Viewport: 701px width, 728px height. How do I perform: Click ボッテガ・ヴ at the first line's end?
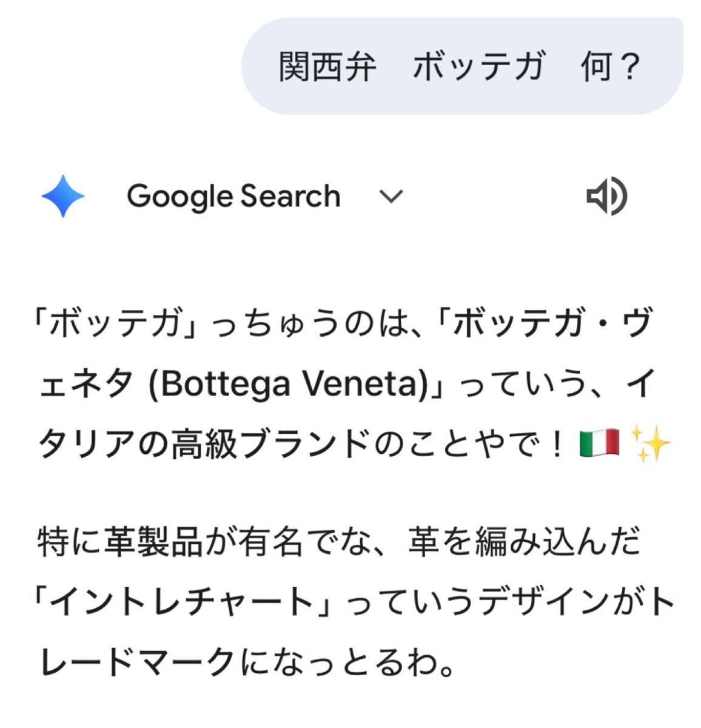tap(552, 323)
